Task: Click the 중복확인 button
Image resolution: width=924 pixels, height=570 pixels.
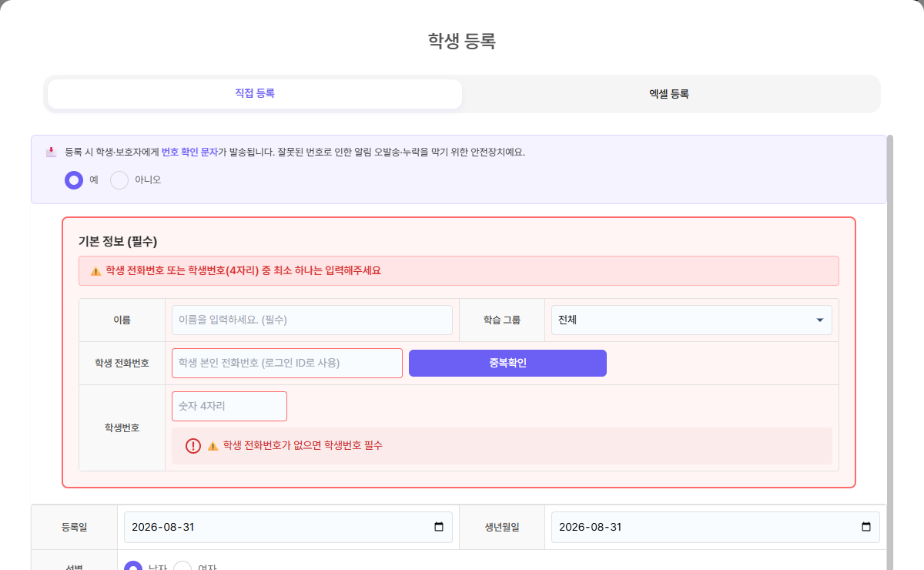Action: pyautogui.click(x=507, y=363)
